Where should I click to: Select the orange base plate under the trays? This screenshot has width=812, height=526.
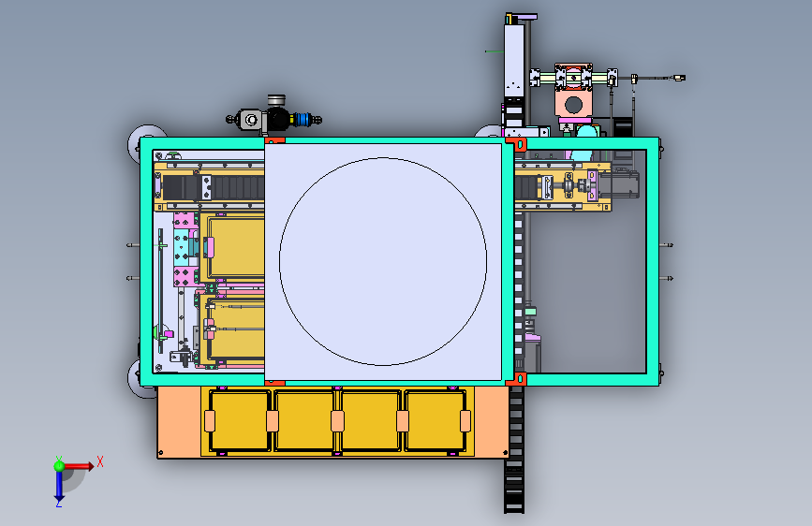179,422
